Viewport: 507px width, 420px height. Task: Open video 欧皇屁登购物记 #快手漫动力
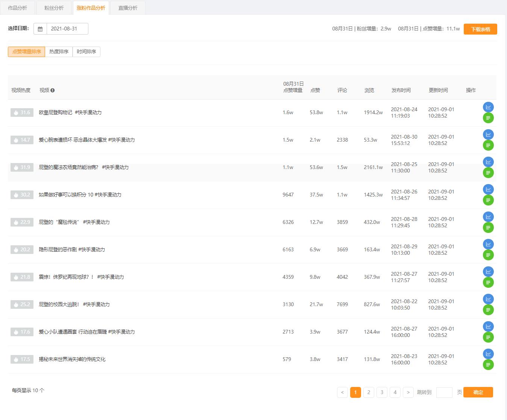click(x=70, y=112)
